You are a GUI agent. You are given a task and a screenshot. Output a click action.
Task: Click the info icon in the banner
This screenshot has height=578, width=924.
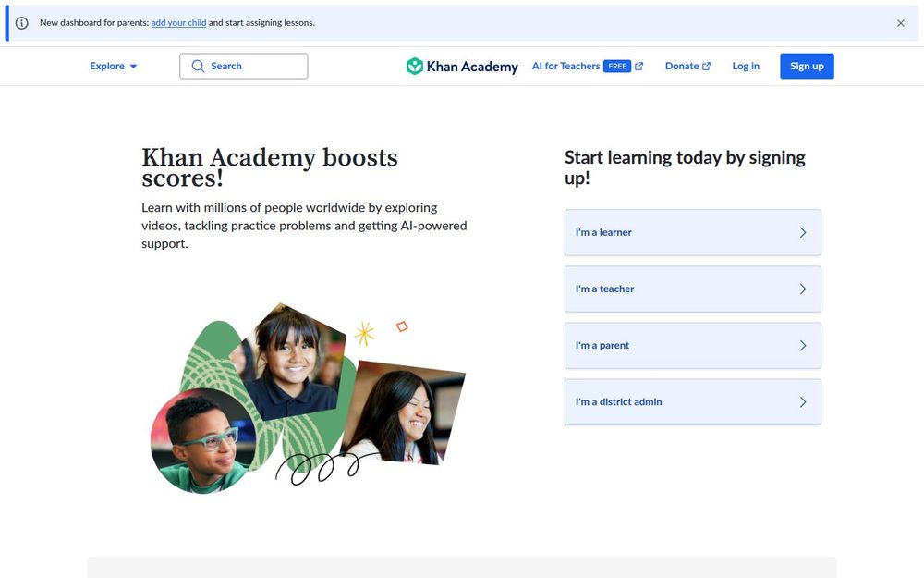tap(22, 23)
